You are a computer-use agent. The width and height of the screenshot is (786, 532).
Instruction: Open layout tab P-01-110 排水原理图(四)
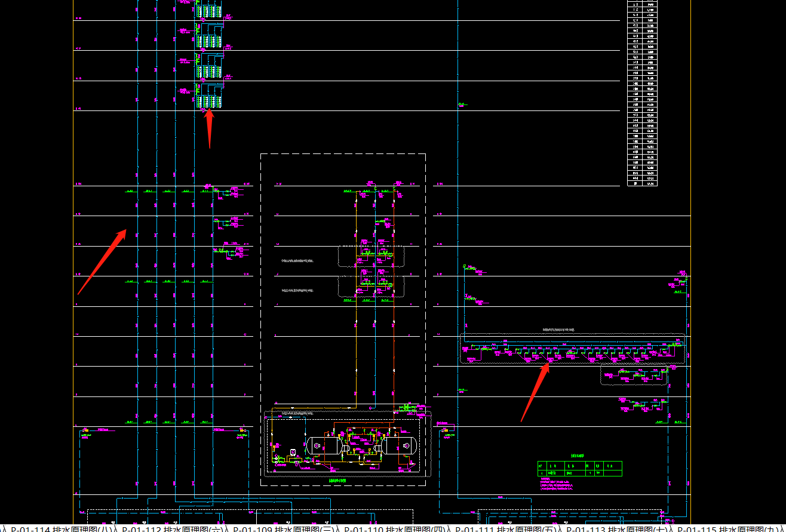coord(394,528)
